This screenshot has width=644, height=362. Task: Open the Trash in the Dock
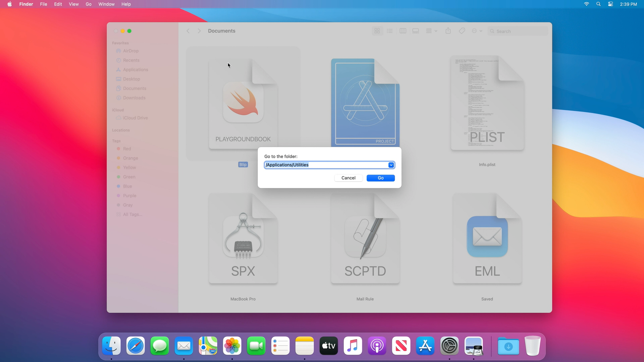(533, 346)
